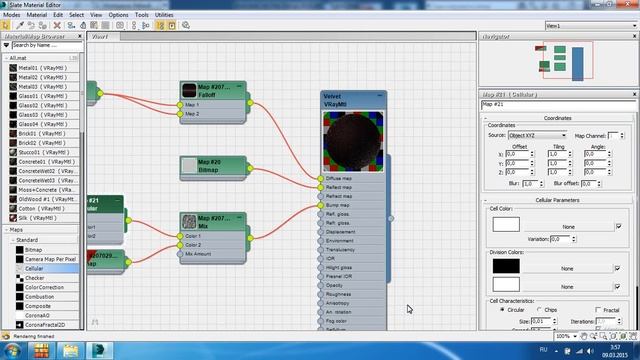
Task: Click the Select by Material icon
Action: [x=186, y=25]
